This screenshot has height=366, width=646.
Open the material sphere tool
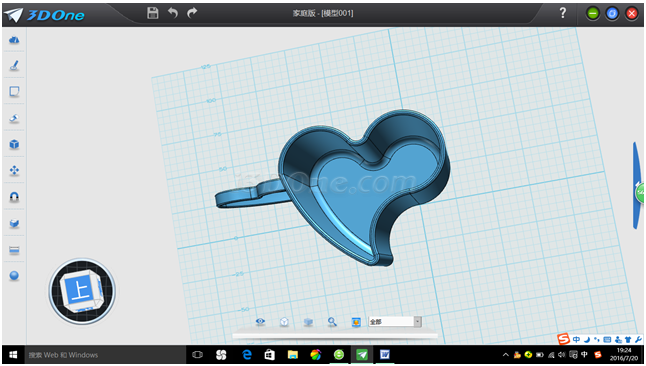point(14,276)
